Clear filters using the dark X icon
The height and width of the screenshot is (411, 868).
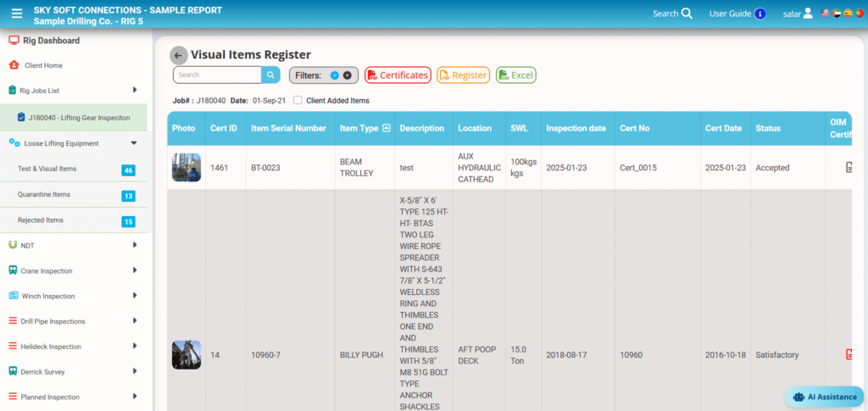tap(348, 75)
